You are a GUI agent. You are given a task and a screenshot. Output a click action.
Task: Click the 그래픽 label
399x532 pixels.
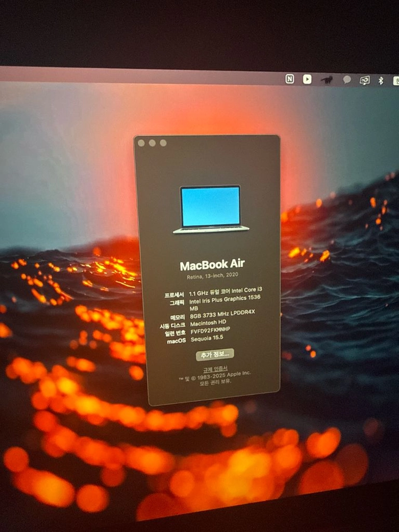177,302
